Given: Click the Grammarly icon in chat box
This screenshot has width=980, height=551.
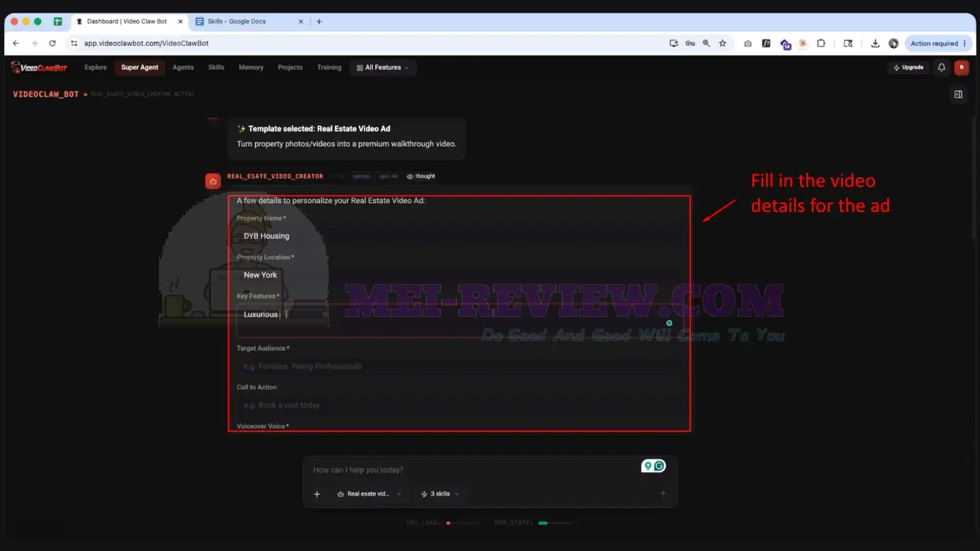Looking at the screenshot, I should pos(659,466).
